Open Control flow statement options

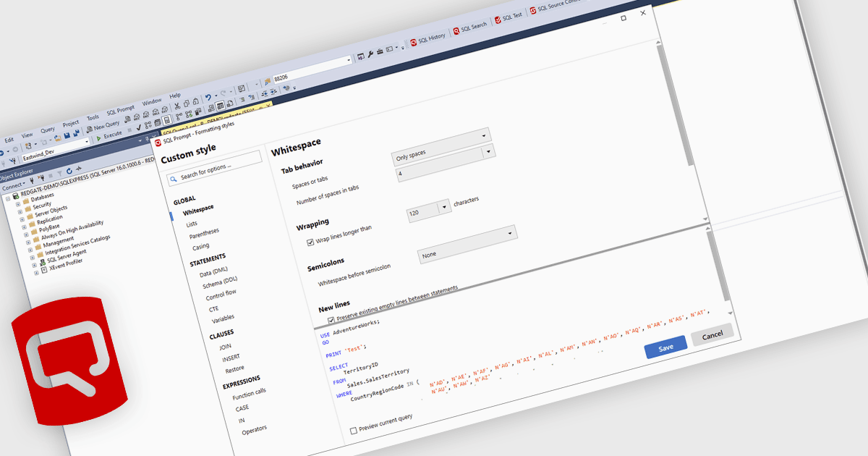pyautogui.click(x=221, y=295)
